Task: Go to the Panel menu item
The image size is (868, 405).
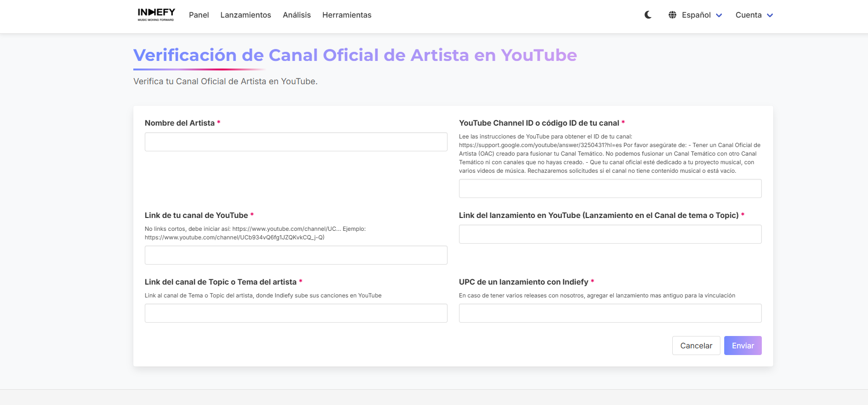Action: click(199, 15)
